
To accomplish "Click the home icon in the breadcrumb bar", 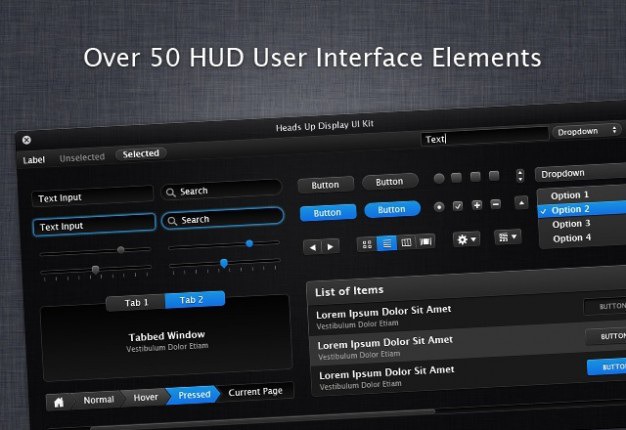I will [x=59, y=402].
